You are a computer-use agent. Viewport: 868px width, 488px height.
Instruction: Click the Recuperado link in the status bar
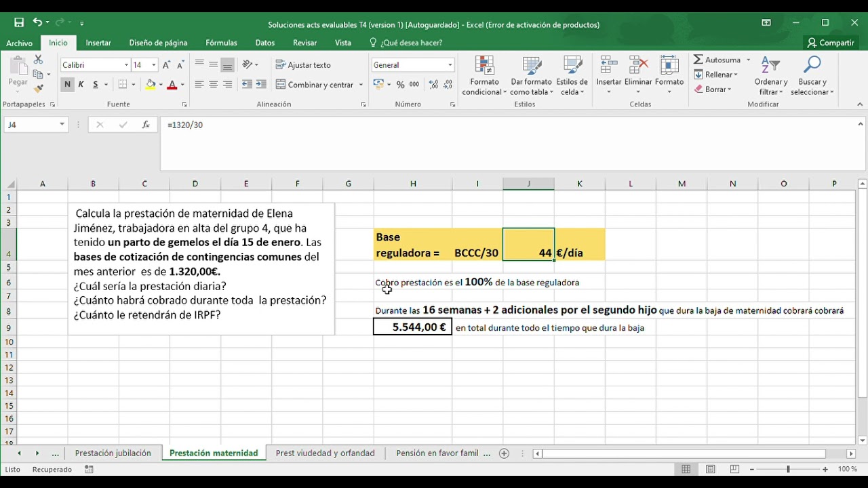coord(52,468)
